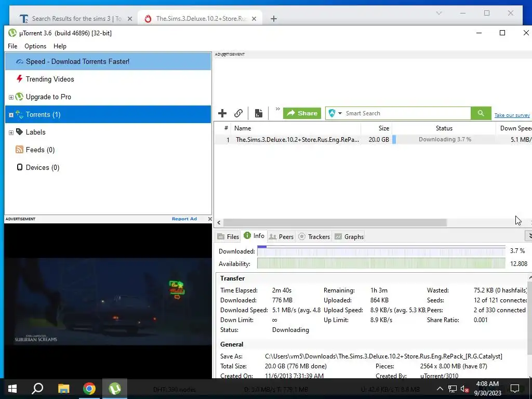Viewport: 532px width, 399px height.
Task: Click into the Smart Search field
Action: coord(406,113)
